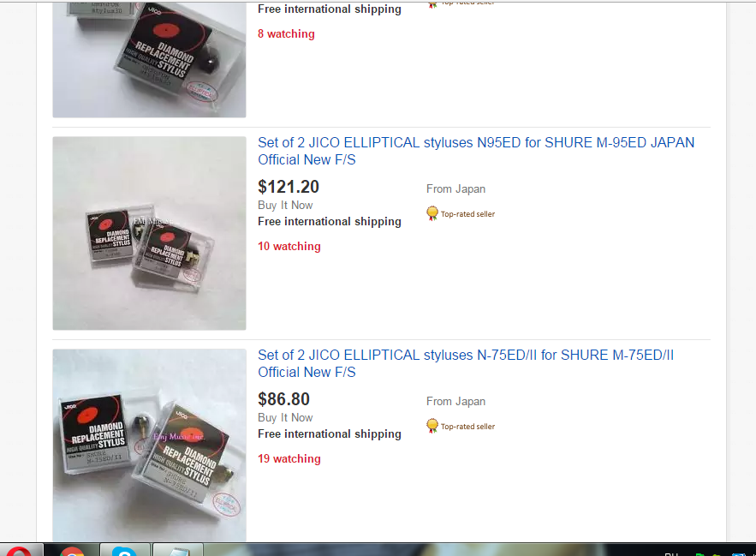Image resolution: width=756 pixels, height=556 pixels.
Task: Select the 19 watching label
Action: tap(289, 458)
